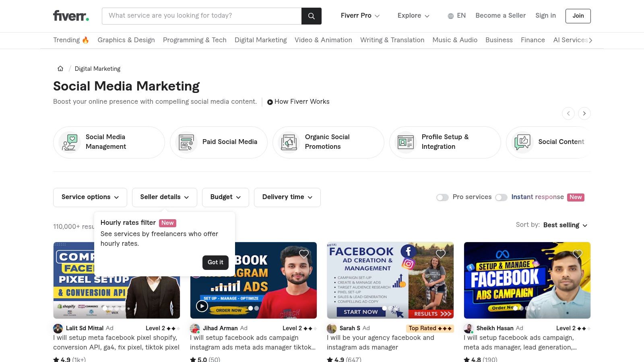
Task: Dismiss tooltip with Got it button
Action: point(215,262)
